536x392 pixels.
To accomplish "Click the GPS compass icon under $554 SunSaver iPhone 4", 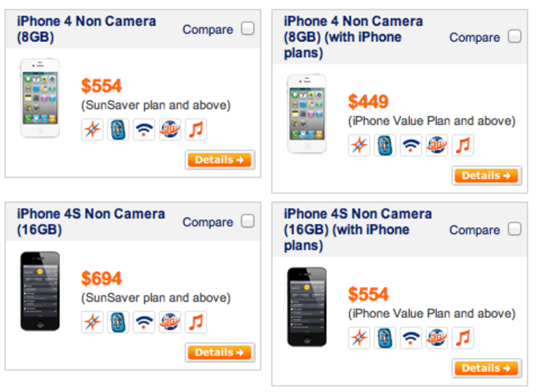I will click(92, 129).
